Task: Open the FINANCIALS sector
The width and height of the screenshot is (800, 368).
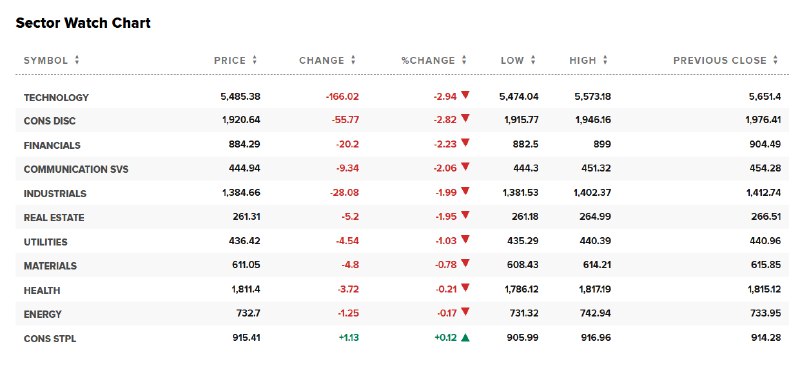Action: (52, 145)
